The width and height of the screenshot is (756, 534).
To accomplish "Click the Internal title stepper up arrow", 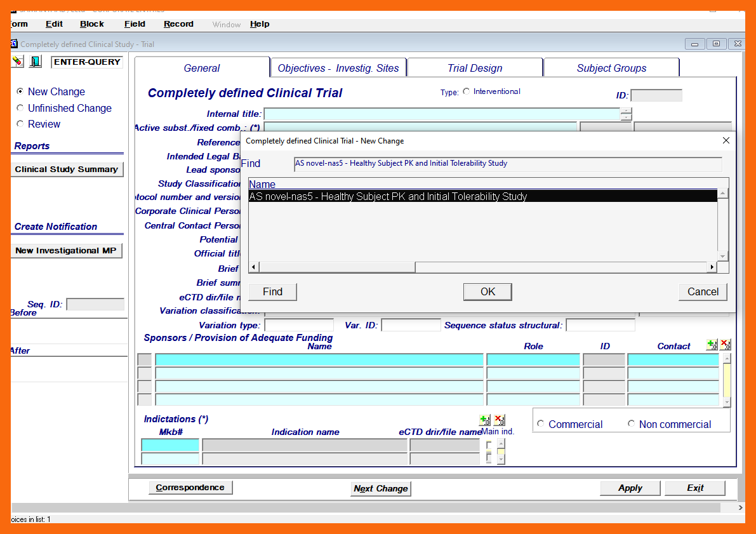I will pyautogui.click(x=627, y=110).
